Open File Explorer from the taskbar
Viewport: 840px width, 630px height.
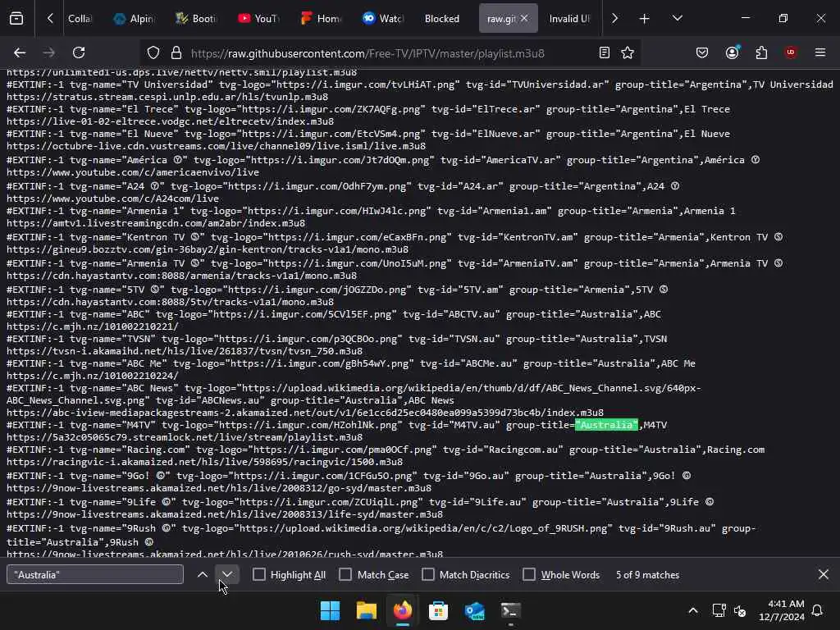point(367,610)
